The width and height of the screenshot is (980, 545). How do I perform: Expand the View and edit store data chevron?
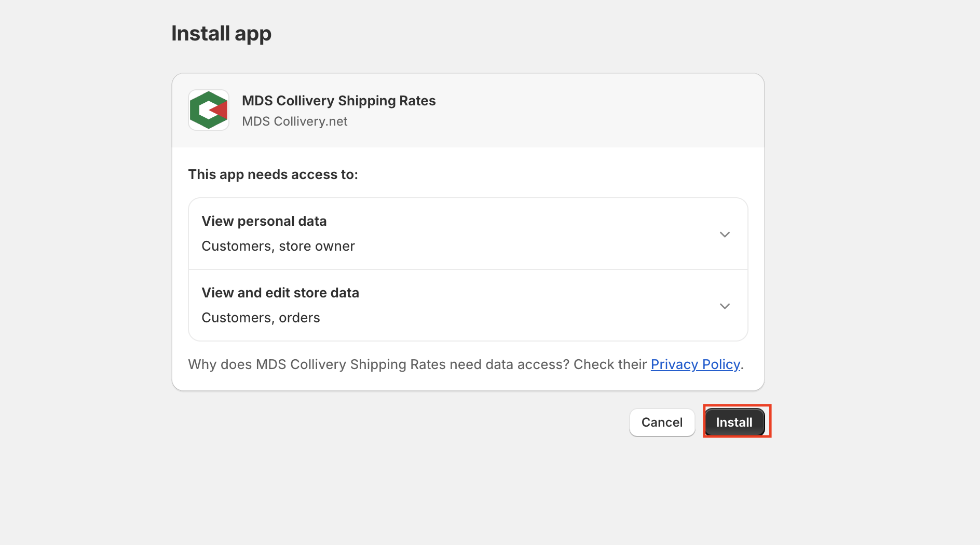point(725,306)
